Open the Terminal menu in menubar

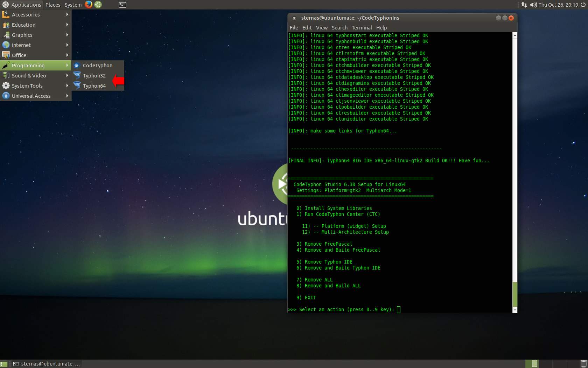[362, 28]
